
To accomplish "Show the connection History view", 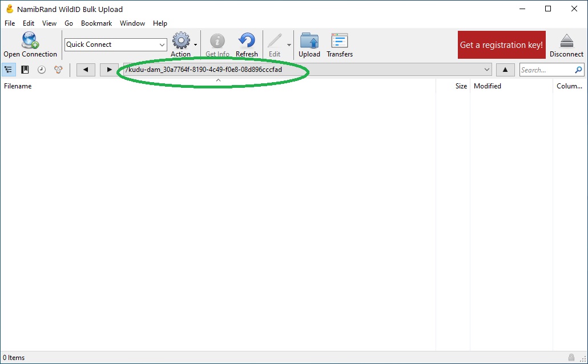I will pyautogui.click(x=42, y=70).
